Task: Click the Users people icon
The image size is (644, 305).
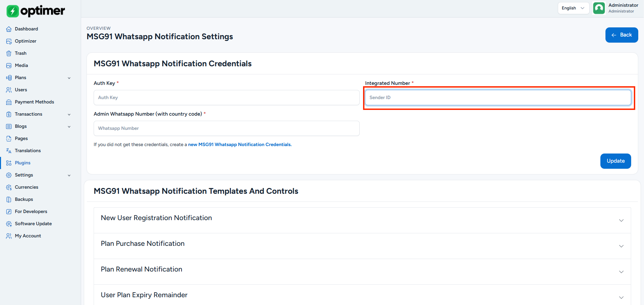Action: tap(9, 90)
